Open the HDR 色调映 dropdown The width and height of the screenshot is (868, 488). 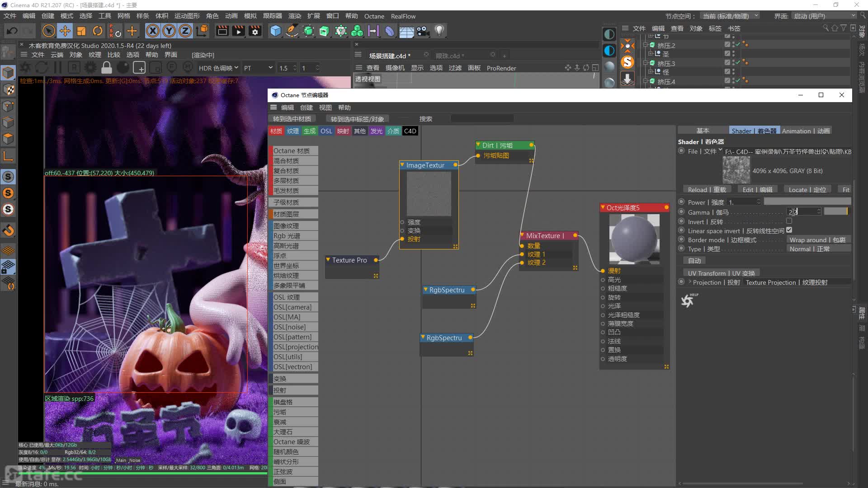click(x=219, y=68)
